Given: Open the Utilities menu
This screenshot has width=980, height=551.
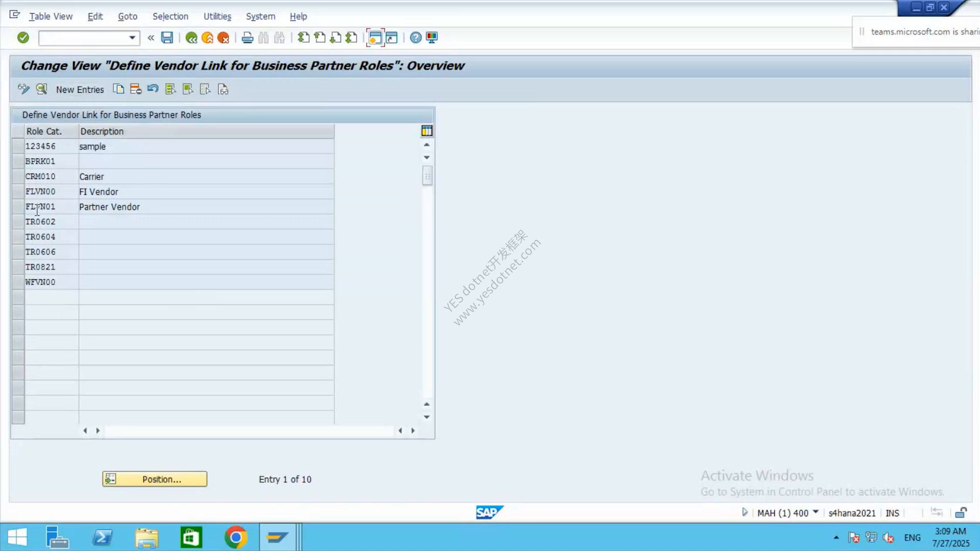Looking at the screenshot, I should pyautogui.click(x=217, y=16).
